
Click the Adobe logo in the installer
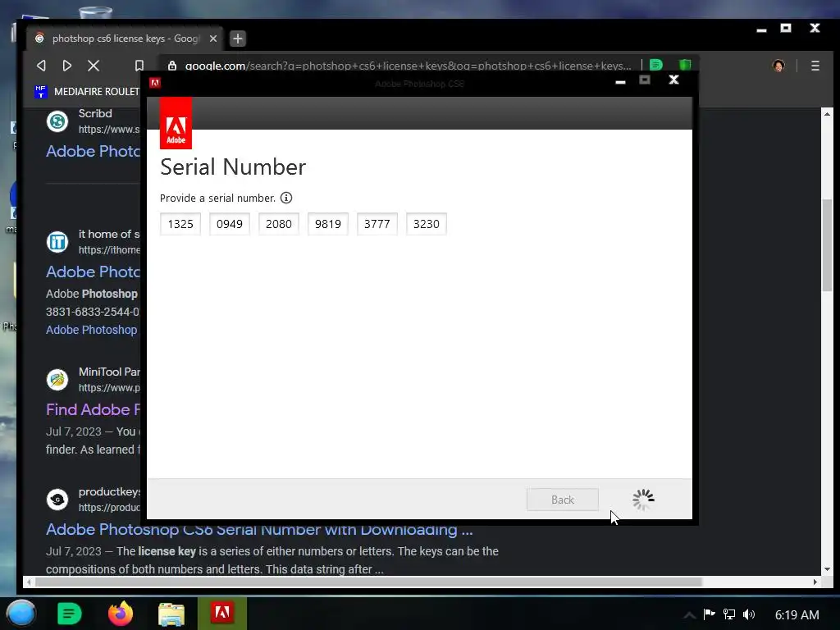tap(176, 123)
